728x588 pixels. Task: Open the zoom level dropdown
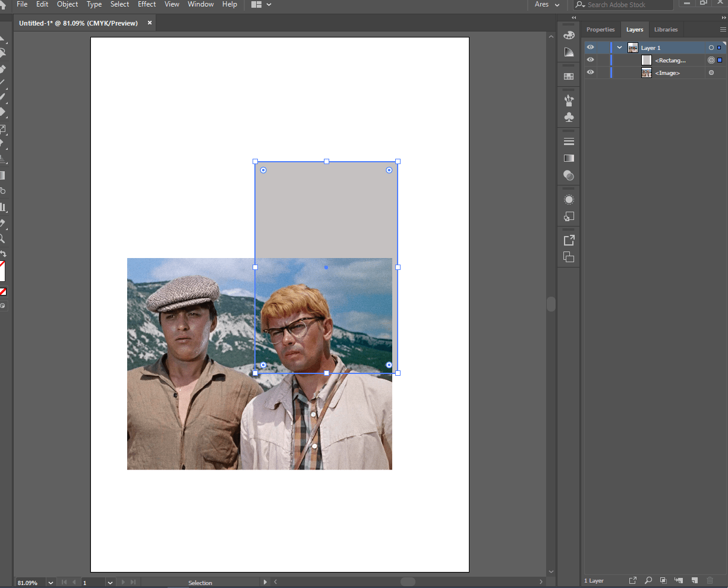[50, 582]
